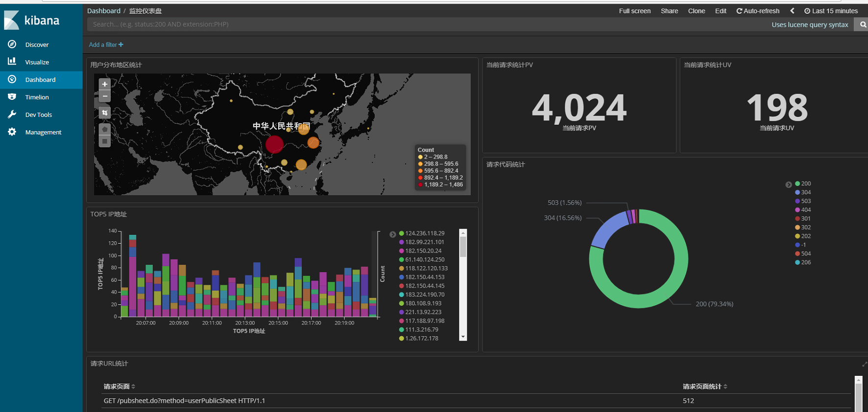Collapse the status code pie legend
Viewport: 868px width, 412px height.
point(788,184)
